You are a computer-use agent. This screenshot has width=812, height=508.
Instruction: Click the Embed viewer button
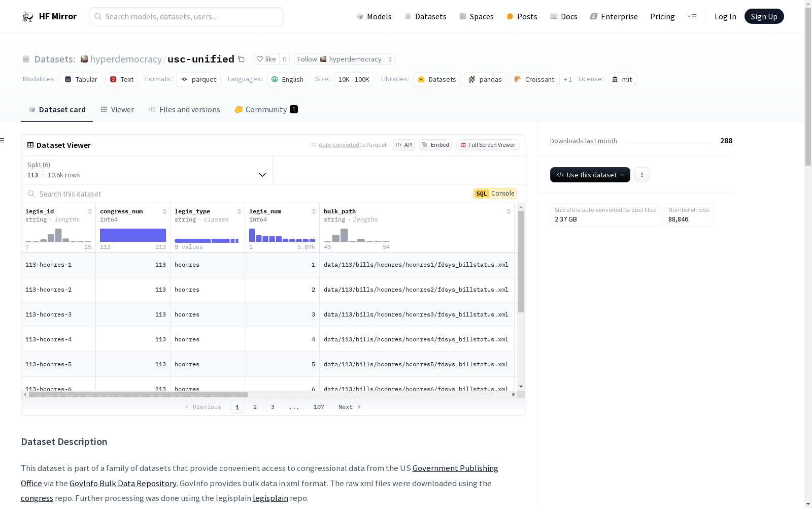point(435,145)
